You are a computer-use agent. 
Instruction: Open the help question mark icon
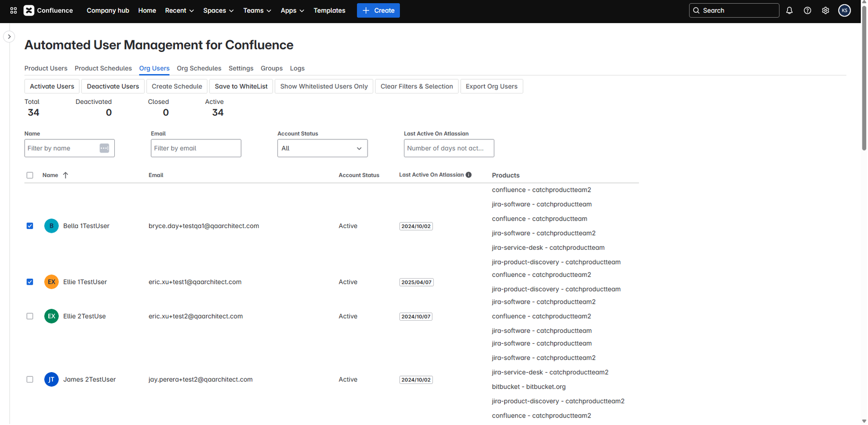tap(808, 10)
